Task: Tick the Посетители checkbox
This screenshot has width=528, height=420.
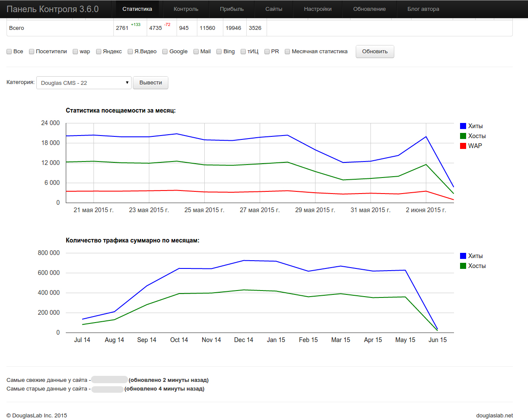Action: (32, 52)
